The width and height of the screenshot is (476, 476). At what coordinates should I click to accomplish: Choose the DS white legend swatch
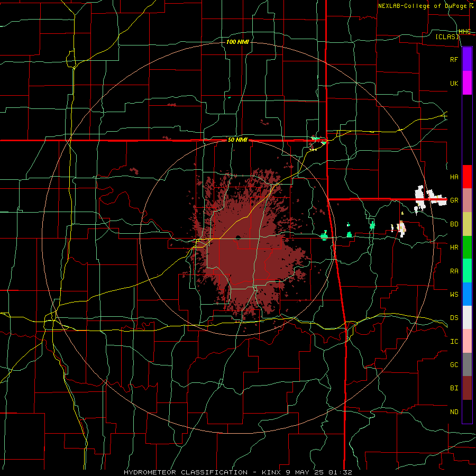coord(467,317)
